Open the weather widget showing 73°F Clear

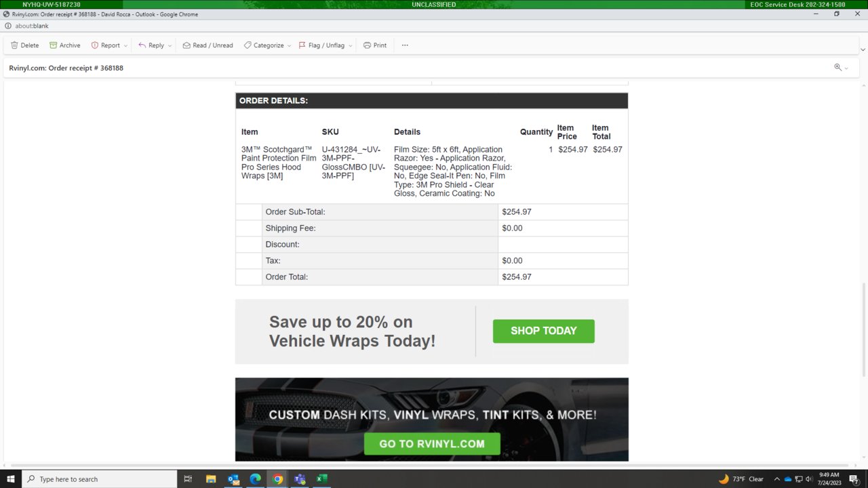tap(741, 479)
